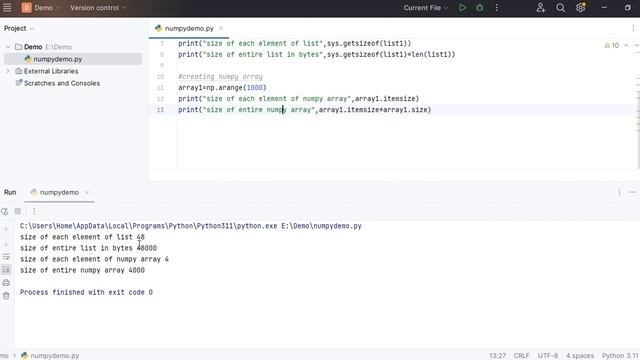Select the numpydemo tab in Run panel
Viewport: 640px width, 360px height.
[59, 192]
